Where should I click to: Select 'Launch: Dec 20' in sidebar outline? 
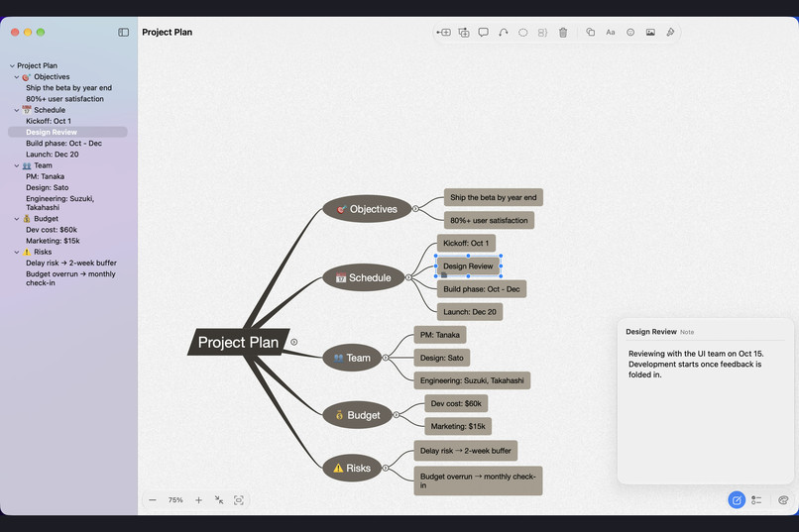tap(52, 155)
